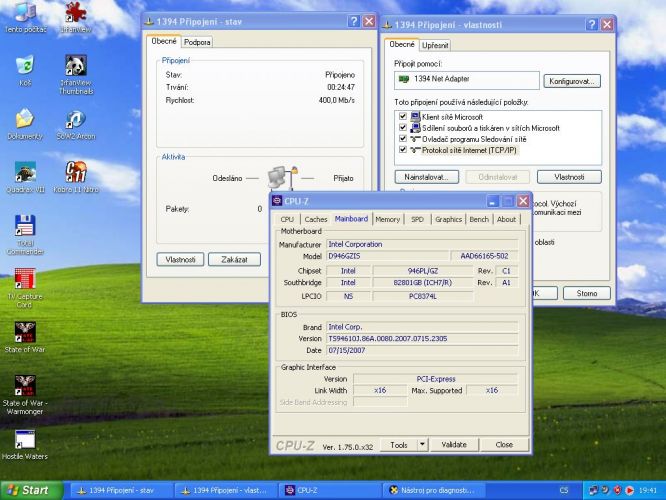Open the Caches tab in CPU-Z
The width and height of the screenshot is (666, 500).
[316, 219]
